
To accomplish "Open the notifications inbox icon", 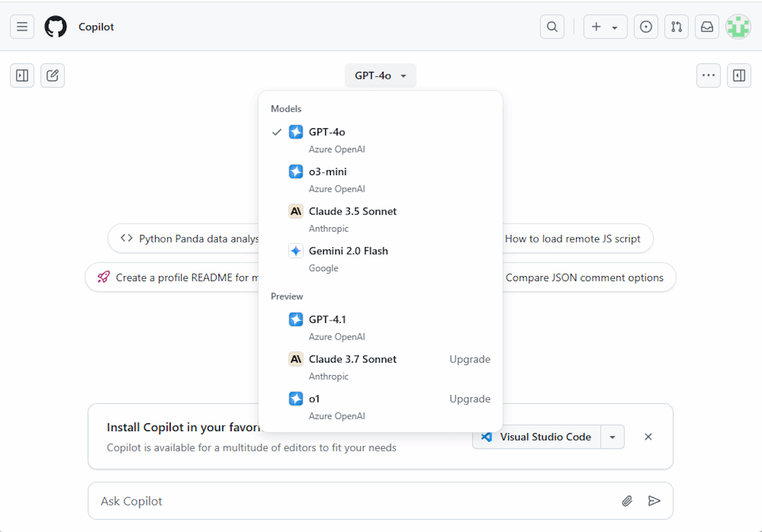I will pyautogui.click(x=707, y=27).
